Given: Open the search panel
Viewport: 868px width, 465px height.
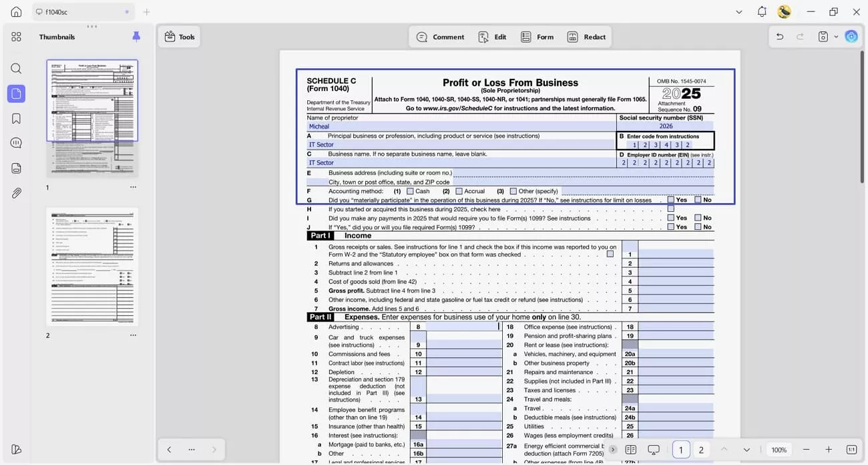Looking at the screenshot, I should 16,68.
